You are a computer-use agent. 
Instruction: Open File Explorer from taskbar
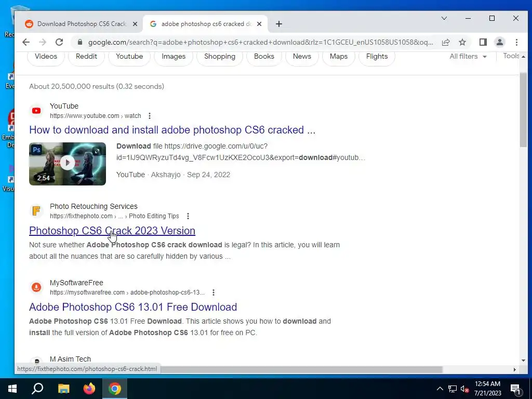click(63, 389)
